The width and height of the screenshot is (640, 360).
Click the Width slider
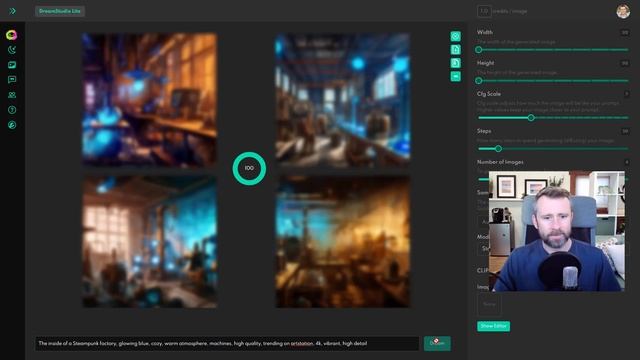pos(553,50)
